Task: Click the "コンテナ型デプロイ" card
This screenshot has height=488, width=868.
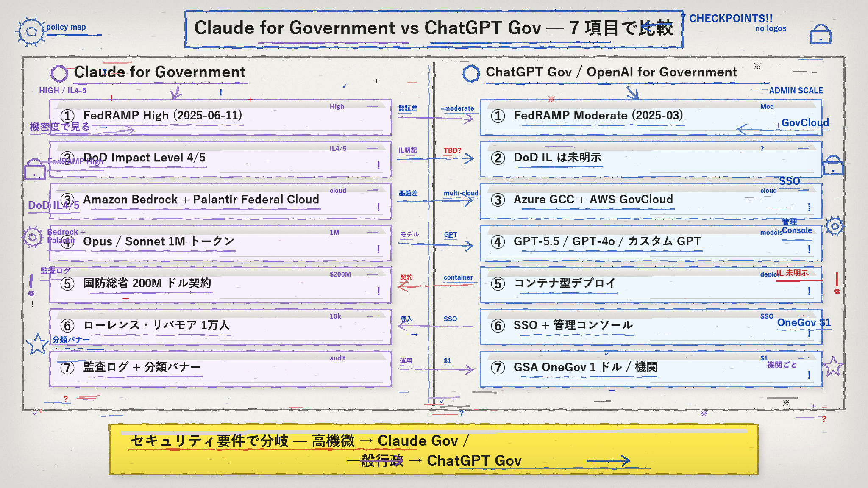Action: tap(651, 285)
